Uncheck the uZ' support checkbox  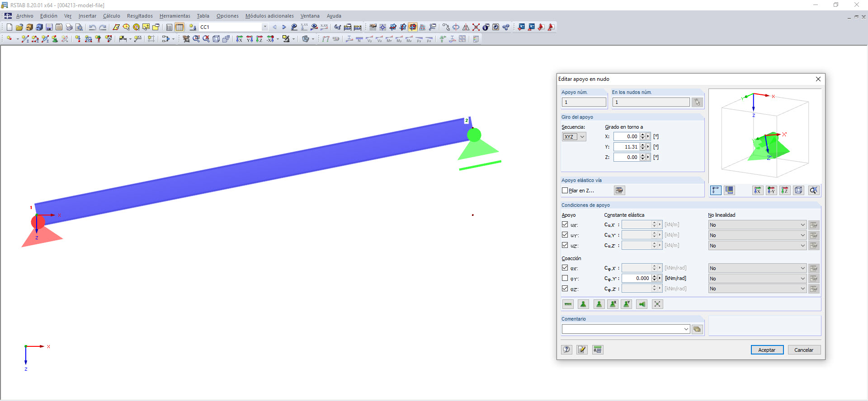click(x=565, y=245)
